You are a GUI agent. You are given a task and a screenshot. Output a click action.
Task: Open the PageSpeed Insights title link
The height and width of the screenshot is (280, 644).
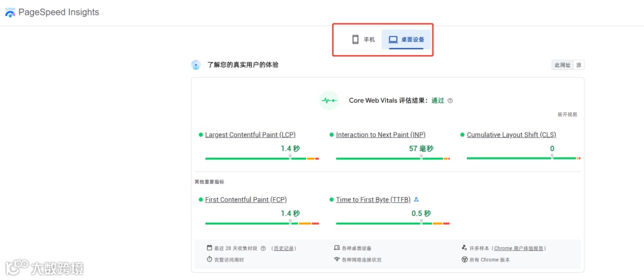pyautogui.click(x=58, y=13)
